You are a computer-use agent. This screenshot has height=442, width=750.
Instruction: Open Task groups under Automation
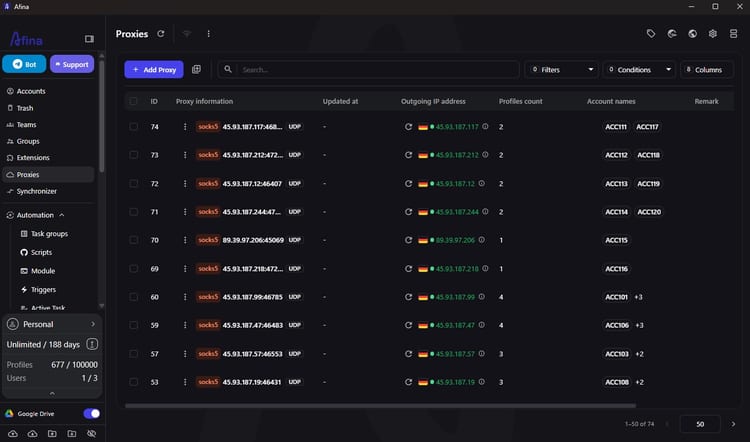pyautogui.click(x=49, y=233)
